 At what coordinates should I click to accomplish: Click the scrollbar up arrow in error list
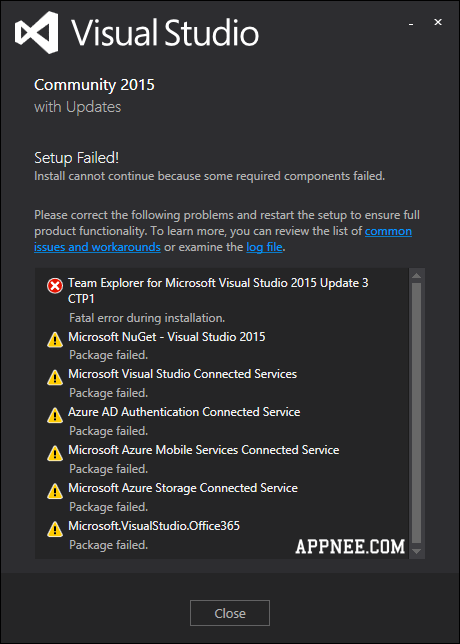pyautogui.click(x=416, y=276)
